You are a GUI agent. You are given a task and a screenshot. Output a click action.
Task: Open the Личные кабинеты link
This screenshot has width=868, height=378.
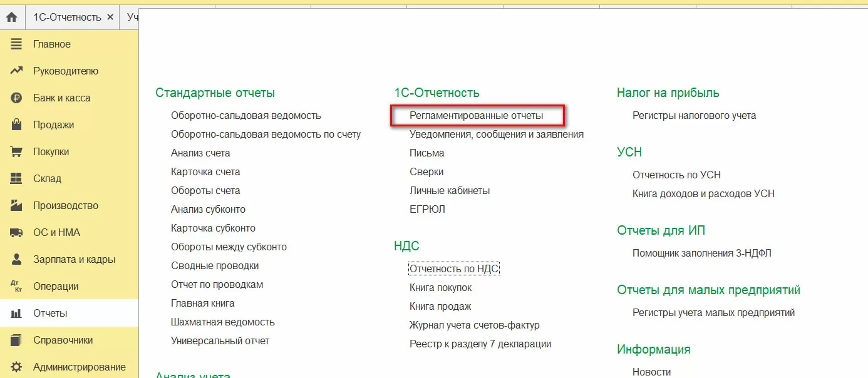tap(450, 191)
